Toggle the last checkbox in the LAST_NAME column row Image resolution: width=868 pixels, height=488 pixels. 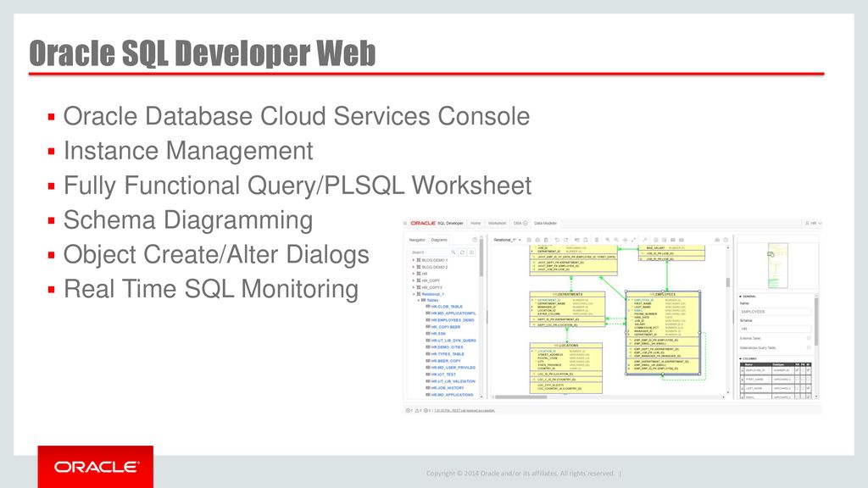point(808,388)
